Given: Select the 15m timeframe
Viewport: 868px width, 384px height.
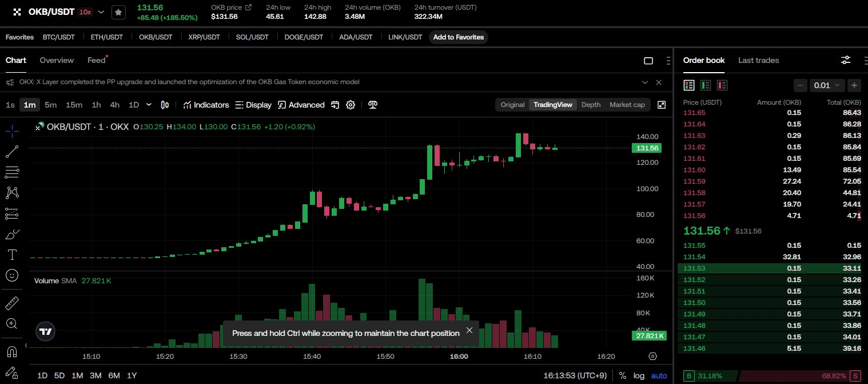Looking at the screenshot, I should tap(74, 105).
